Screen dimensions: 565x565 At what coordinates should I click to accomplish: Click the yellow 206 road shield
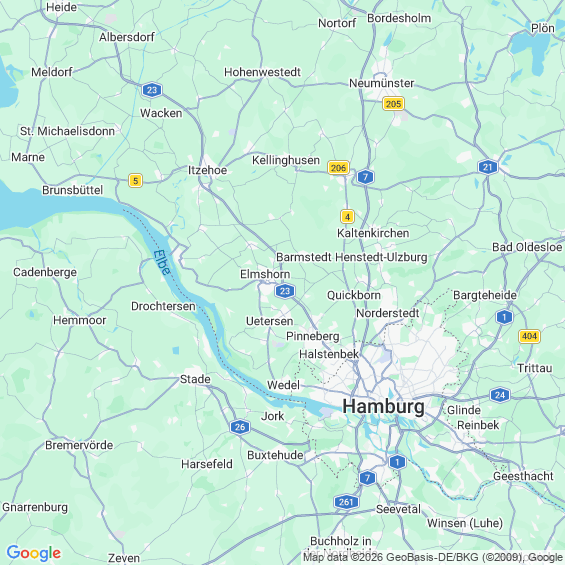(338, 168)
